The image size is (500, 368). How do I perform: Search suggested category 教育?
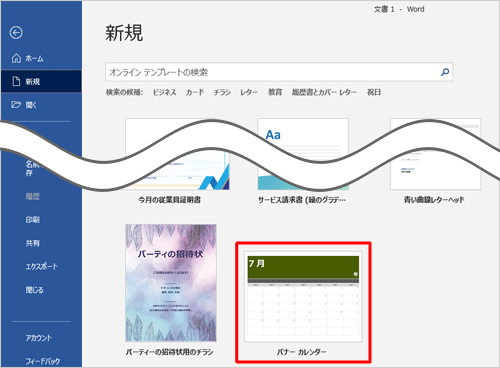pos(275,92)
